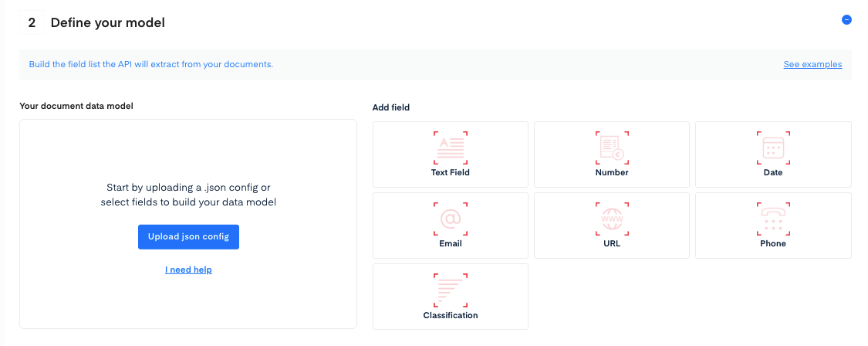Collapse the Define your model section

[x=846, y=20]
